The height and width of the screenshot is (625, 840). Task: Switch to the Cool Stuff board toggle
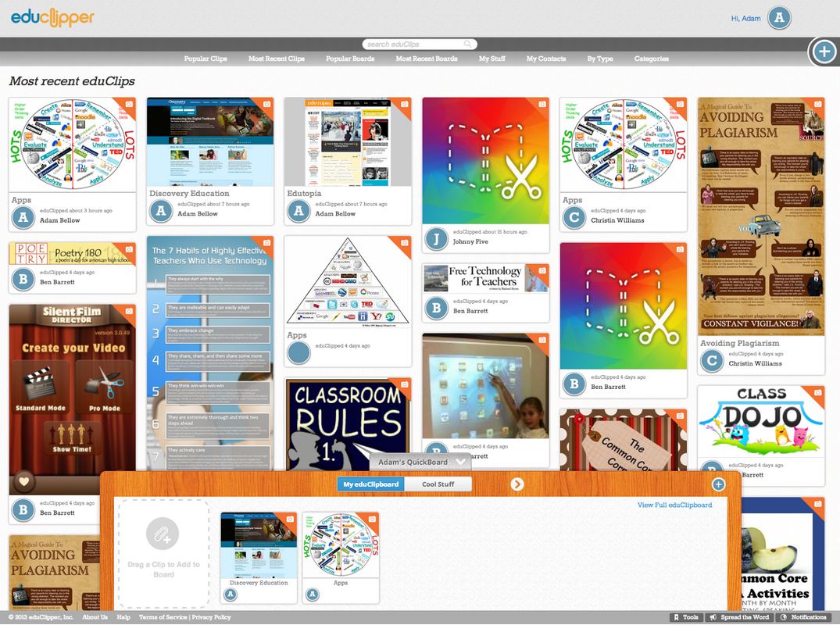click(x=438, y=484)
